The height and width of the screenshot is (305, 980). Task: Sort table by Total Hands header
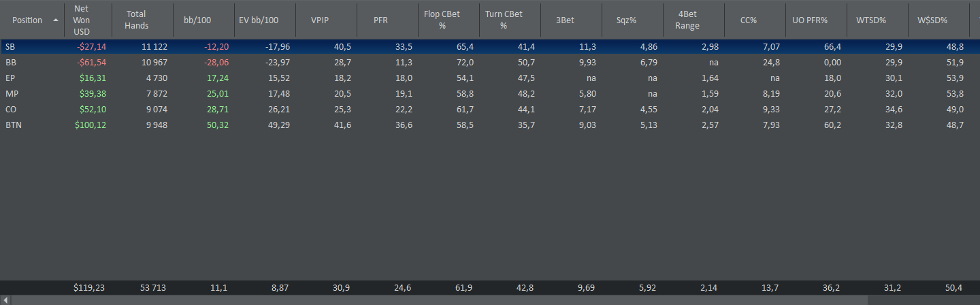[136, 20]
